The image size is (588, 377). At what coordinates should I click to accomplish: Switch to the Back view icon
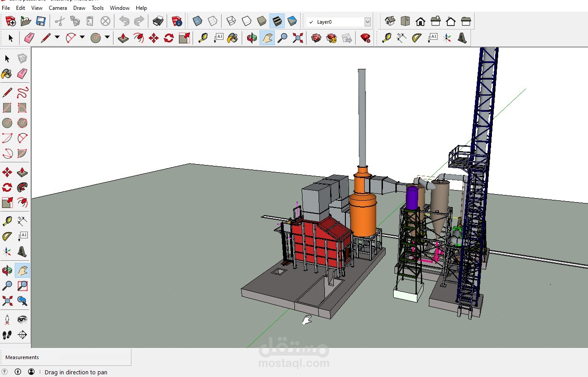click(451, 21)
